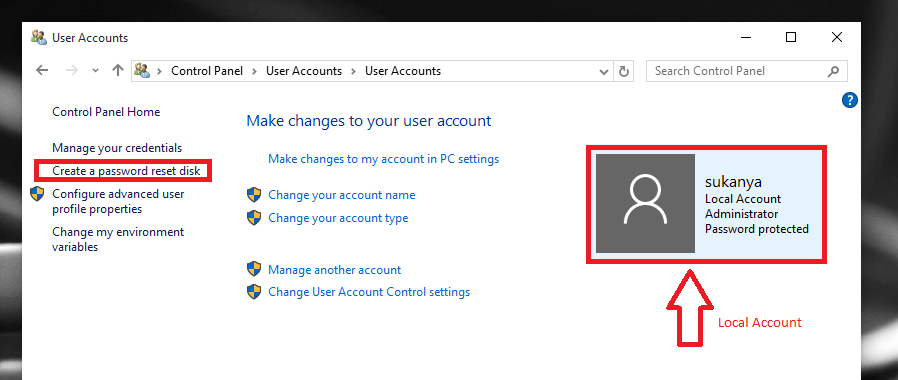Viewport: 898px width, 380px height.
Task: Open Change my environment variables
Action: point(118,239)
